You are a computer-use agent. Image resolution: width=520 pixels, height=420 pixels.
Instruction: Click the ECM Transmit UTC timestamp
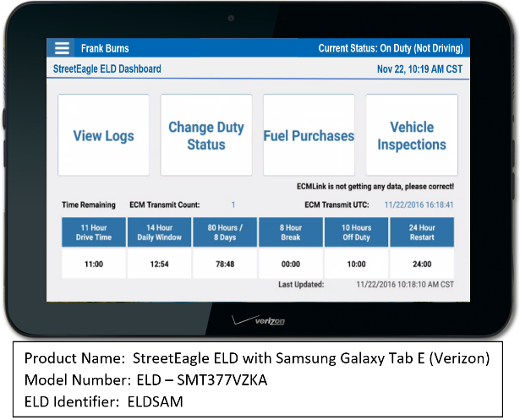click(x=419, y=205)
